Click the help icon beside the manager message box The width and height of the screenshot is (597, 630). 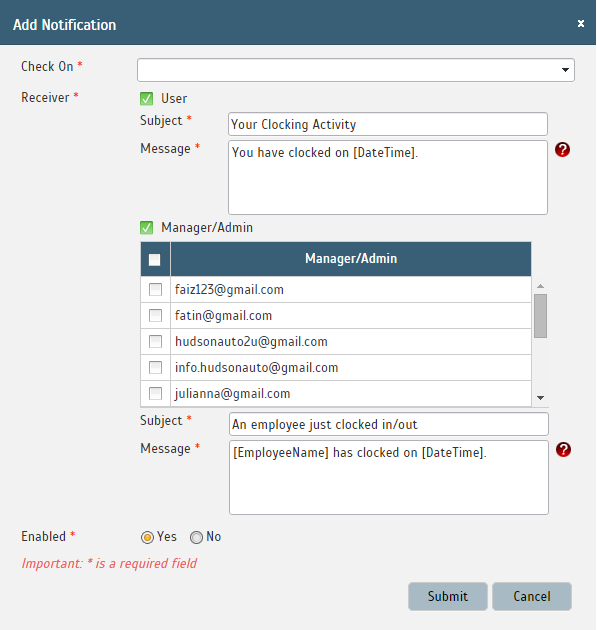point(563,450)
